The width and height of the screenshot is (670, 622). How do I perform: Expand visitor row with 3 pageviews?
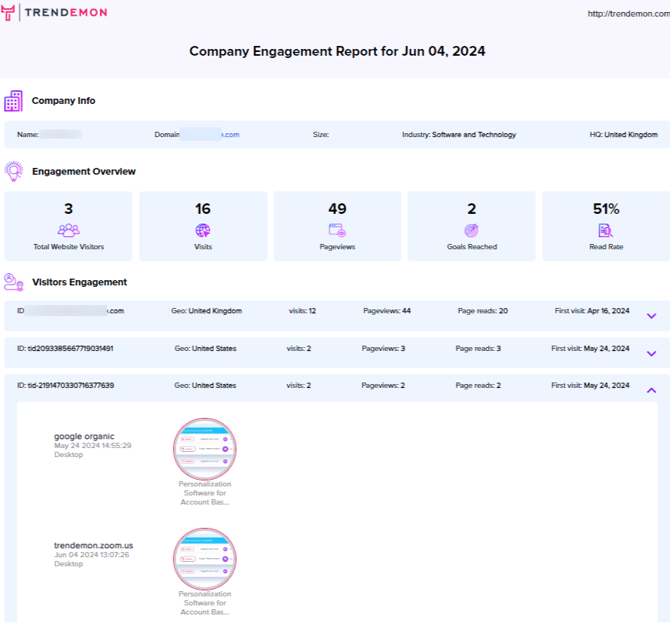(651, 353)
